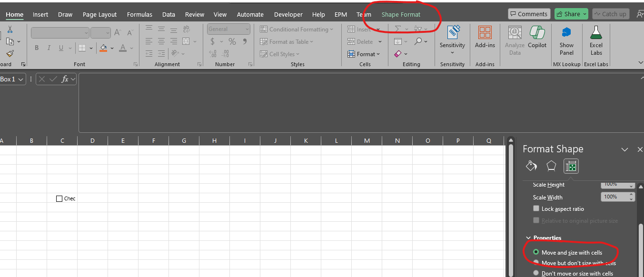Open the Fill Color dropdown arrow

click(x=111, y=48)
